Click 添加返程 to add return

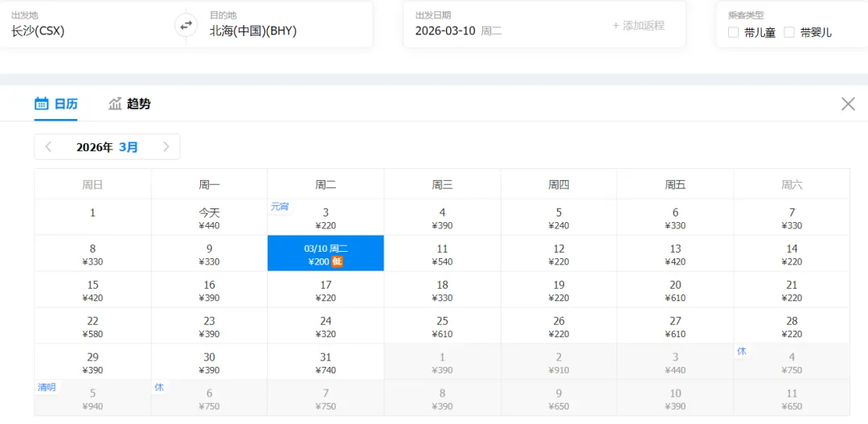pos(638,26)
